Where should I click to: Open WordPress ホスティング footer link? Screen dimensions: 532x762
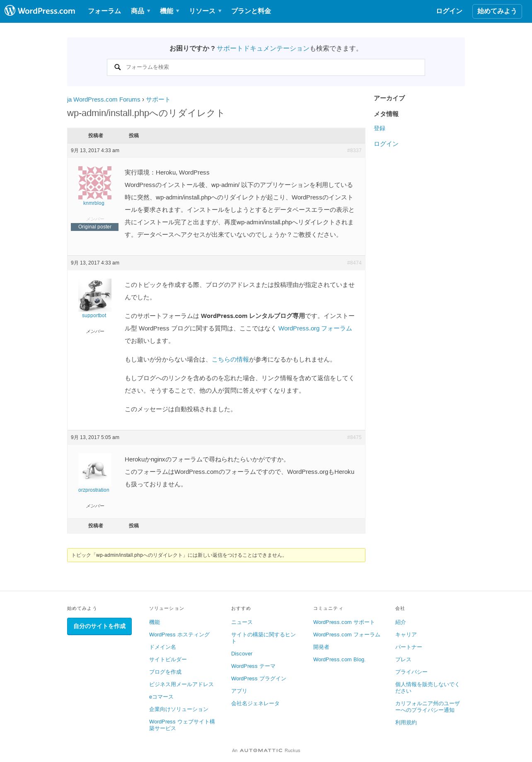click(x=179, y=635)
